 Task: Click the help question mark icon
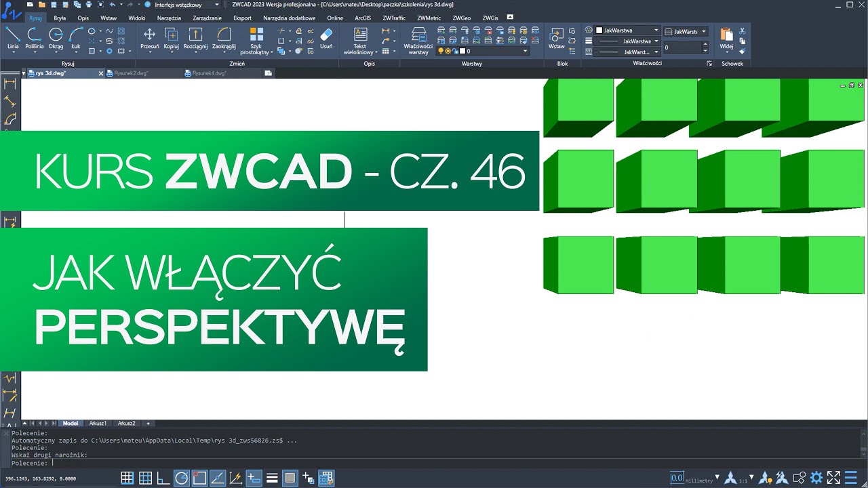[x=147, y=4]
